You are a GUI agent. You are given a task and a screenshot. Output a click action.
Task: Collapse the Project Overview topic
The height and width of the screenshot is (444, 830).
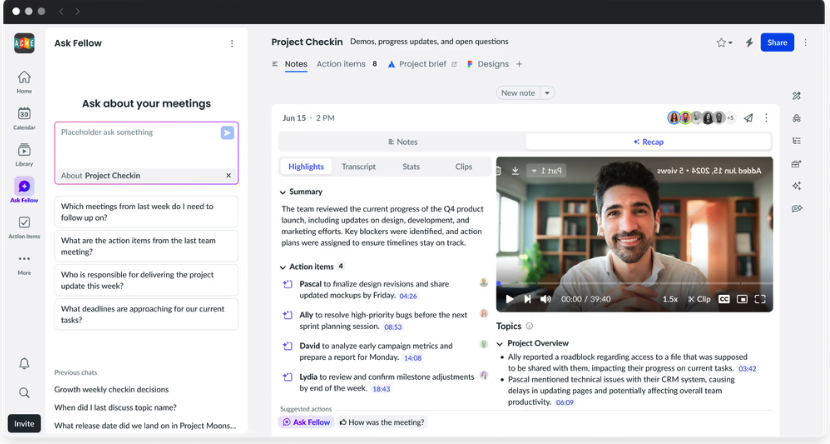[500, 343]
